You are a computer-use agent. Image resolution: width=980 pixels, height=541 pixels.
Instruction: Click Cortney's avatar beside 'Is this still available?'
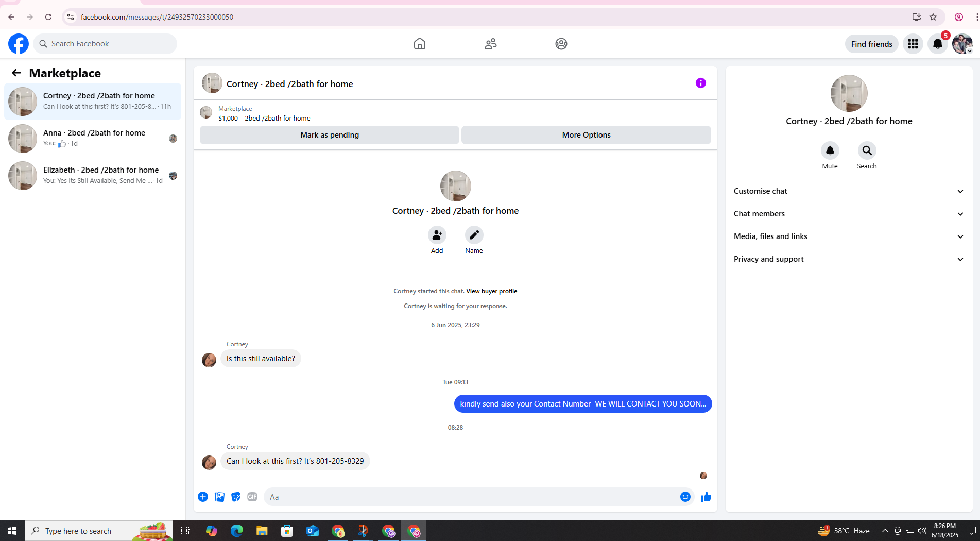[x=209, y=360]
